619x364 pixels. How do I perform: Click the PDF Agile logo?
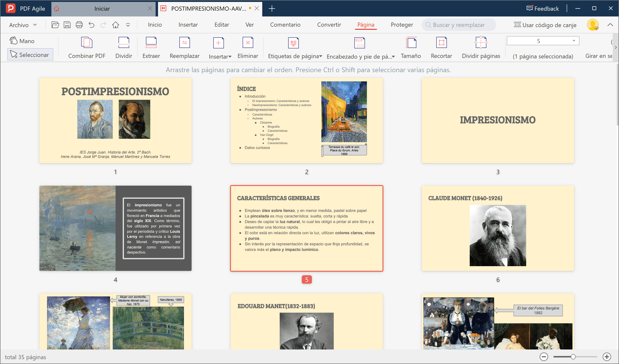(11, 8)
